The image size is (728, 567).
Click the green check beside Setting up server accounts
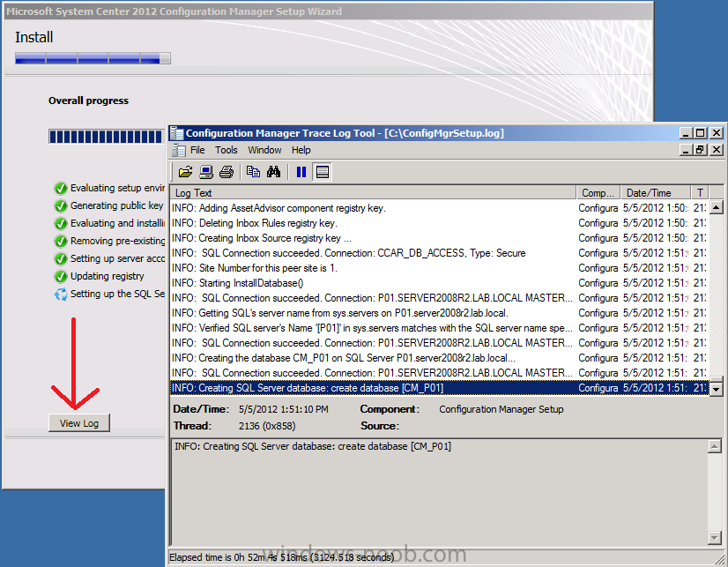[60, 258]
